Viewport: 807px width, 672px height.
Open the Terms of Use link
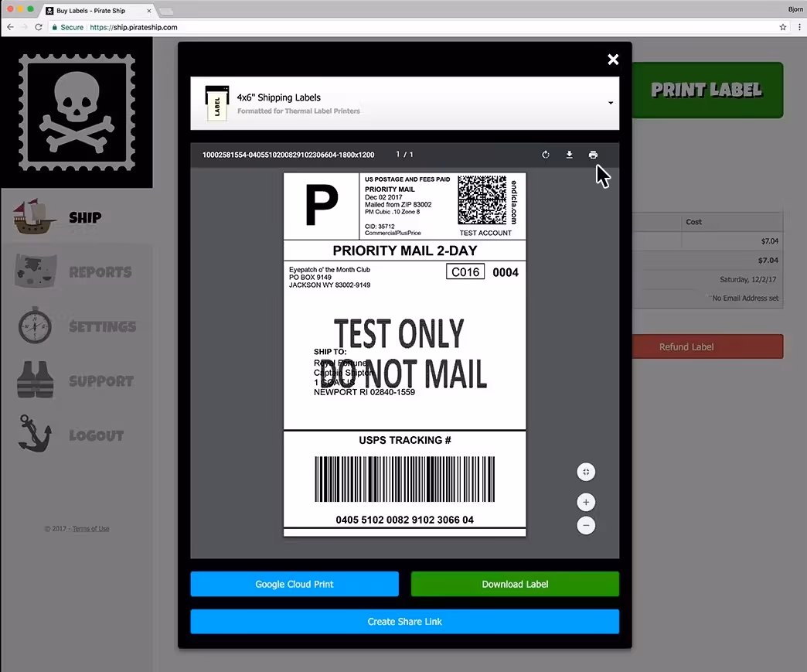(90, 529)
